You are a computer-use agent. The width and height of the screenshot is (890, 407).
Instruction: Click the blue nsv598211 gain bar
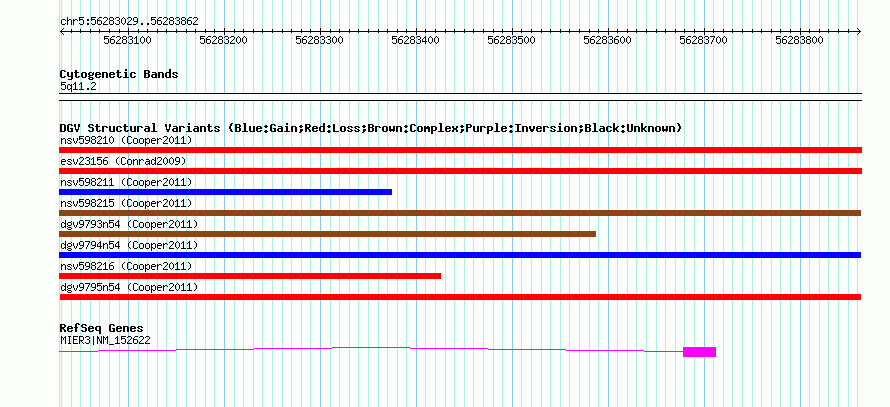click(x=225, y=192)
